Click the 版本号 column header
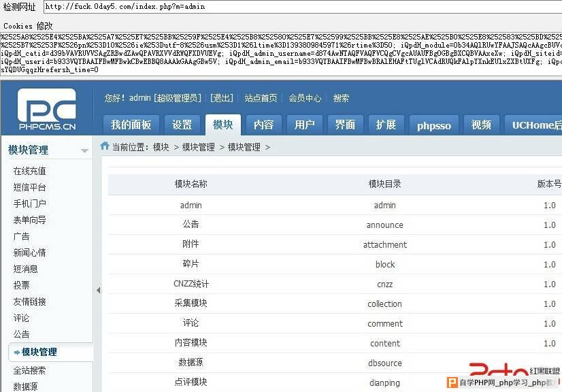The image size is (562, 392). click(x=549, y=184)
